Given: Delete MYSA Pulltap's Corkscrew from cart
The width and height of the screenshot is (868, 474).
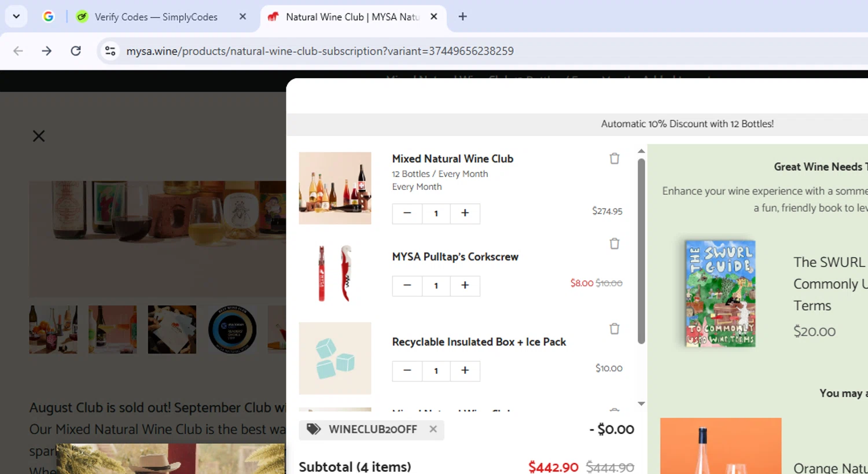Looking at the screenshot, I should tap(615, 244).
